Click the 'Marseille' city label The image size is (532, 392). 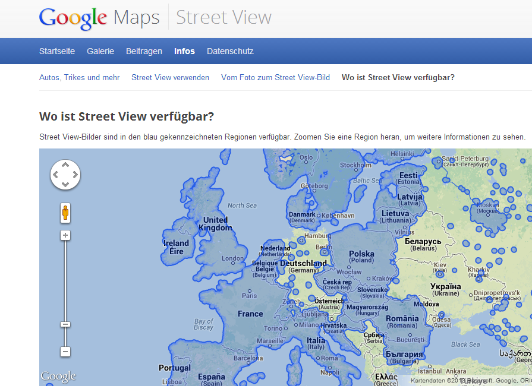click(x=270, y=341)
